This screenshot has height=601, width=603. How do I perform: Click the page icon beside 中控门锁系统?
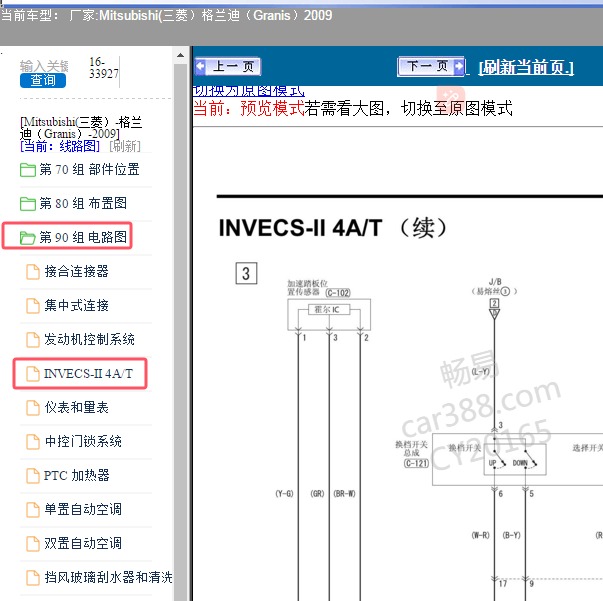33,441
